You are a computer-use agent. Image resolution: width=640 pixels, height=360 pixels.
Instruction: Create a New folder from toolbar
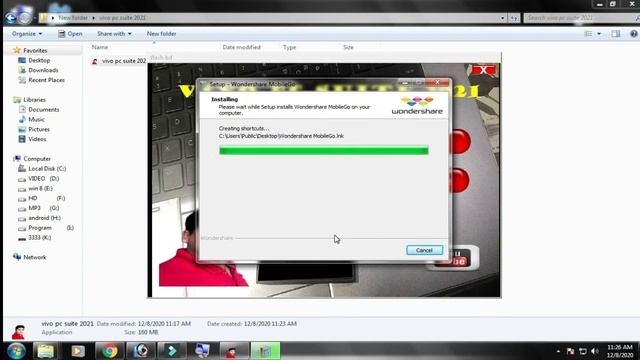point(161,34)
